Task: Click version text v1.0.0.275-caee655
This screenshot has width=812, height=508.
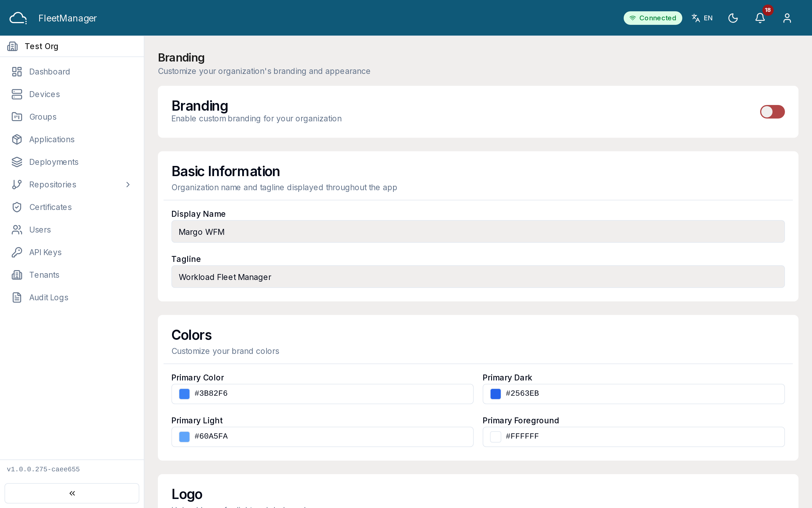Action: 43,469
